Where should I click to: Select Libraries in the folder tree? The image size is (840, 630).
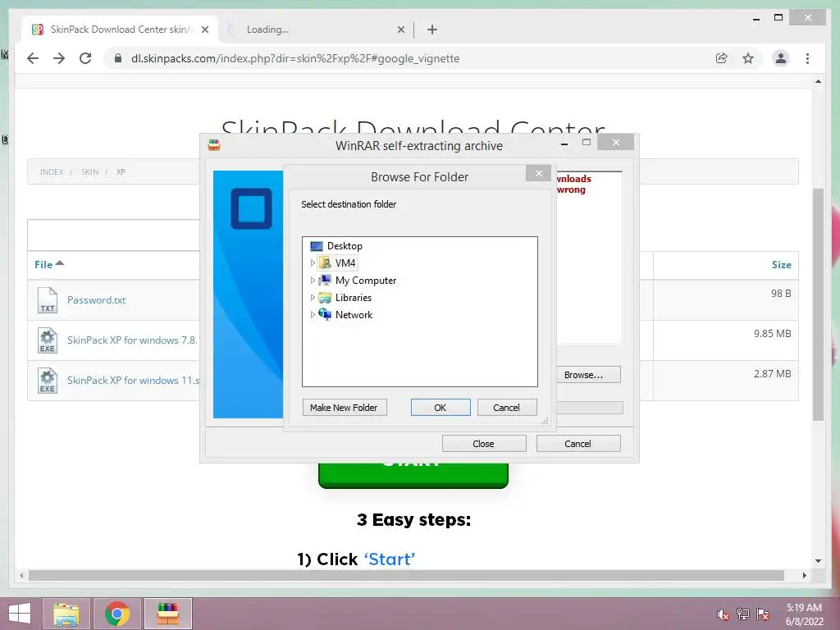pos(345,297)
